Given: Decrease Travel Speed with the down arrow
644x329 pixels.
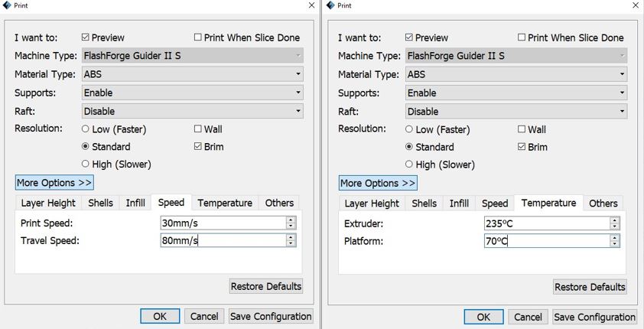Looking at the screenshot, I should [x=291, y=243].
